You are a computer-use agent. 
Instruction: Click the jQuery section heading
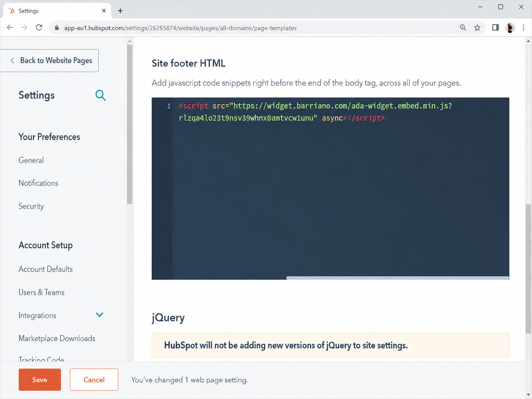(x=168, y=317)
